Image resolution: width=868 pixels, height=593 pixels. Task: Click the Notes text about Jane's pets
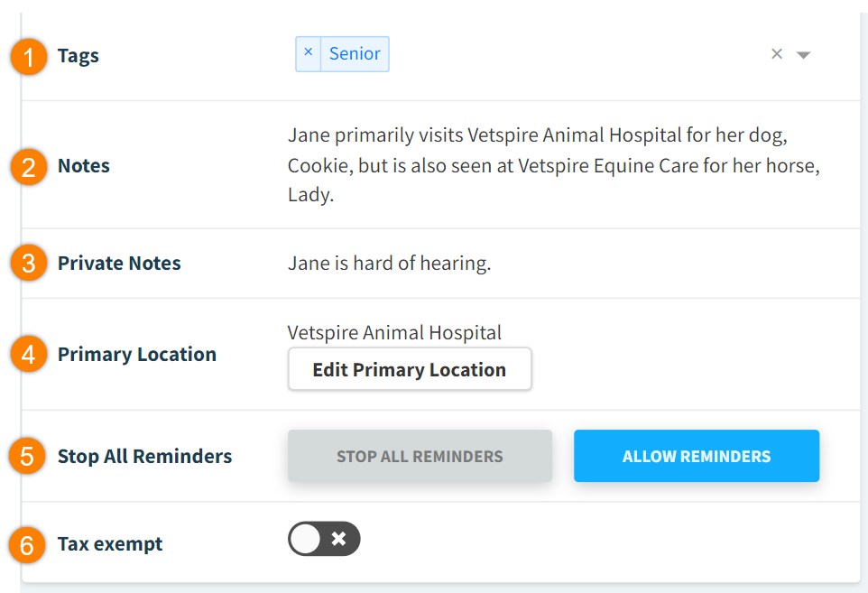point(553,165)
